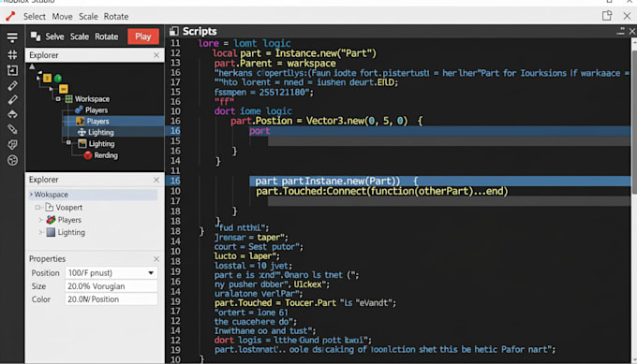The image size is (637, 364).
Task: Click the highlighted 'part partInstane.new(Part))' line
Action: pyautogui.click(x=440, y=181)
